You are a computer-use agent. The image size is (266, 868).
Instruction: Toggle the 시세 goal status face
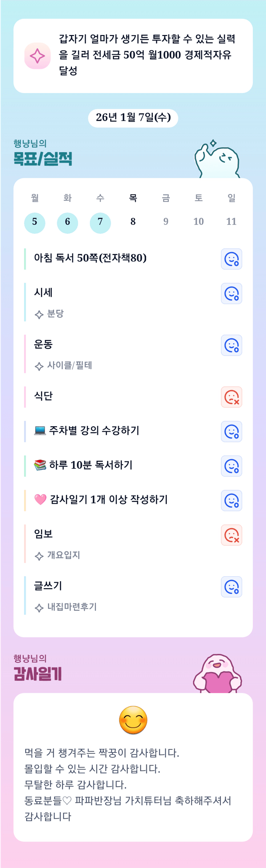[231, 293]
